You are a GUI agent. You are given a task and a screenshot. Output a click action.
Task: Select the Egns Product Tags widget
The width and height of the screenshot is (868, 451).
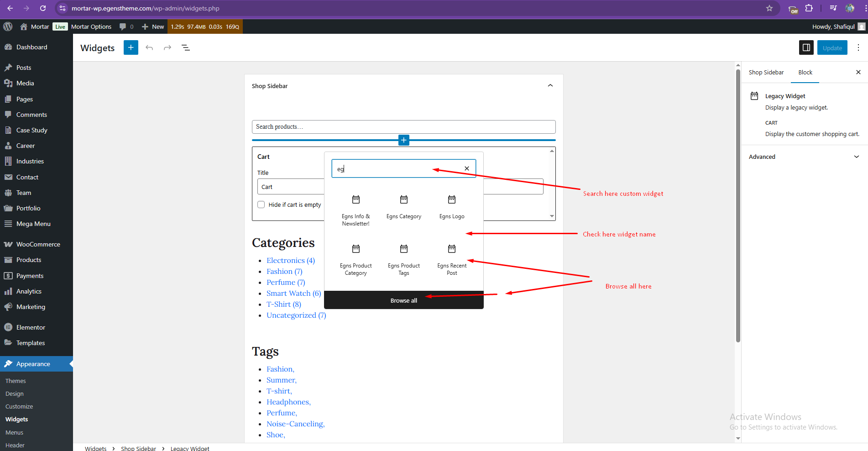(404, 260)
